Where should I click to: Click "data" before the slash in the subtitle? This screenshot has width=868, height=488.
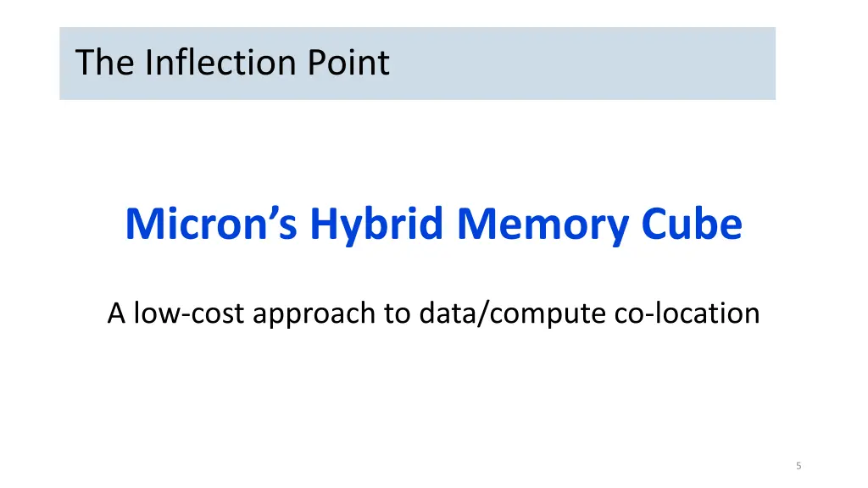tap(448, 313)
